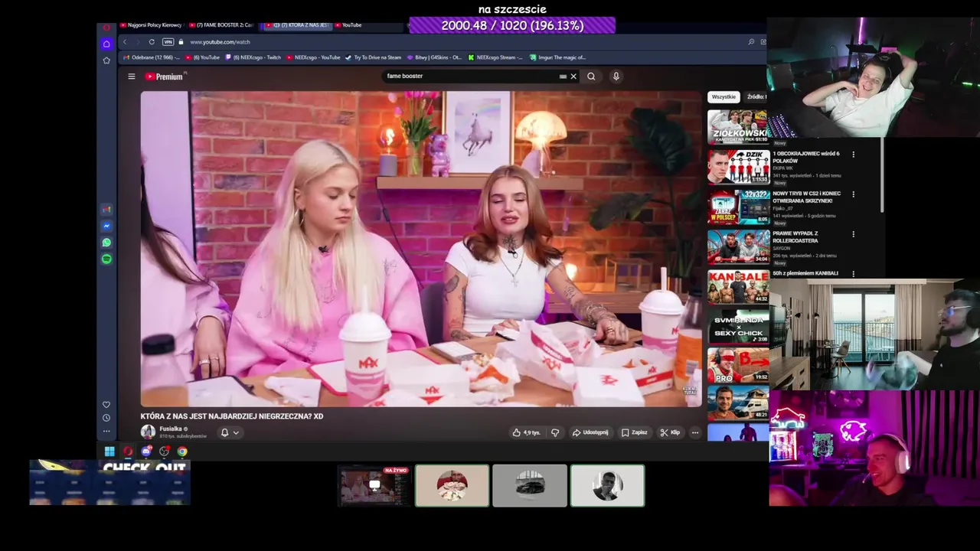Viewport: 980px width, 551px height.
Task: Open the Opera sidebar home icon
Action: click(106, 44)
